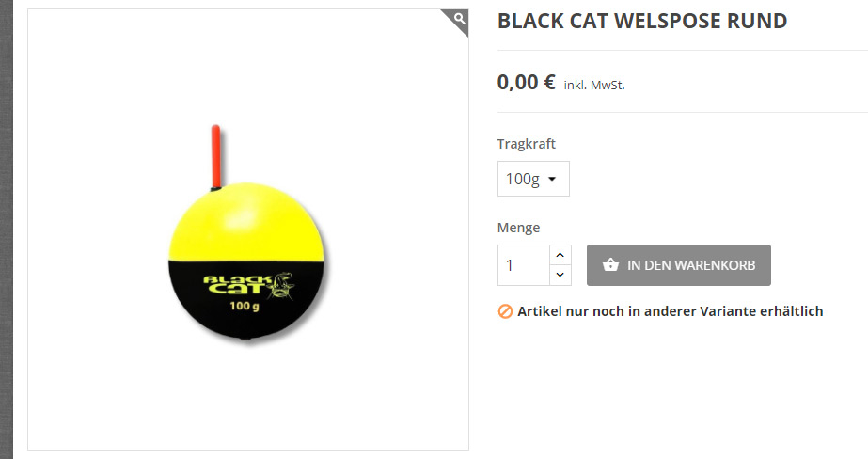Click the magnifier zoom icon on product image

coord(459,19)
